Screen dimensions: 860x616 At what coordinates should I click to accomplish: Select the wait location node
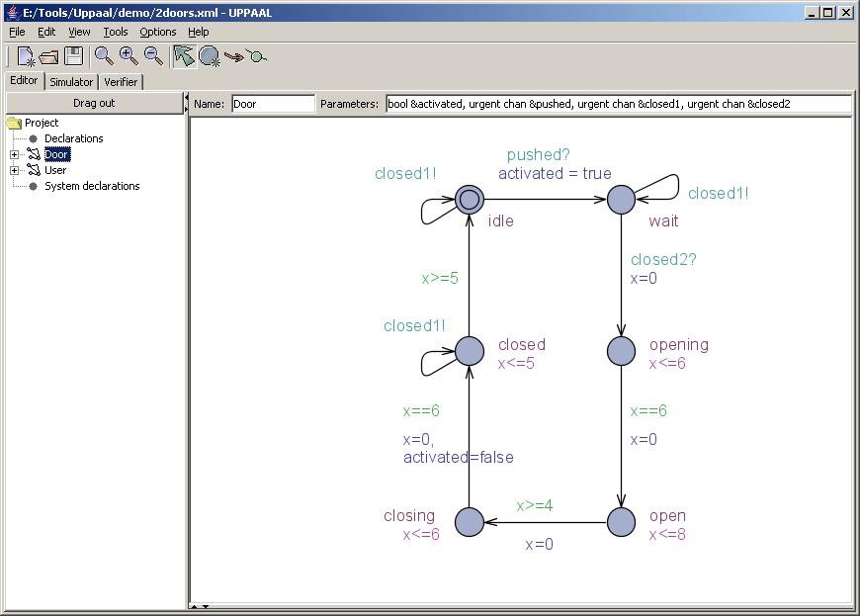(x=621, y=199)
